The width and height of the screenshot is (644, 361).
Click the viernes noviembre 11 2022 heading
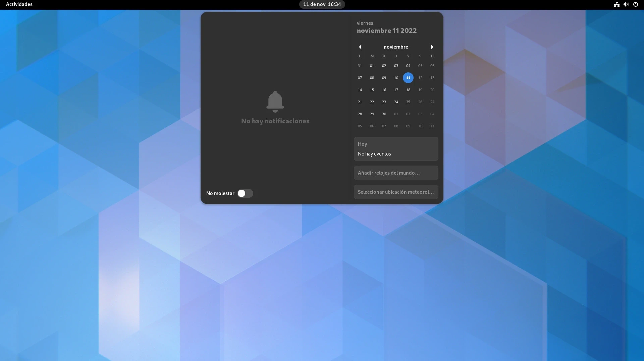pyautogui.click(x=386, y=27)
